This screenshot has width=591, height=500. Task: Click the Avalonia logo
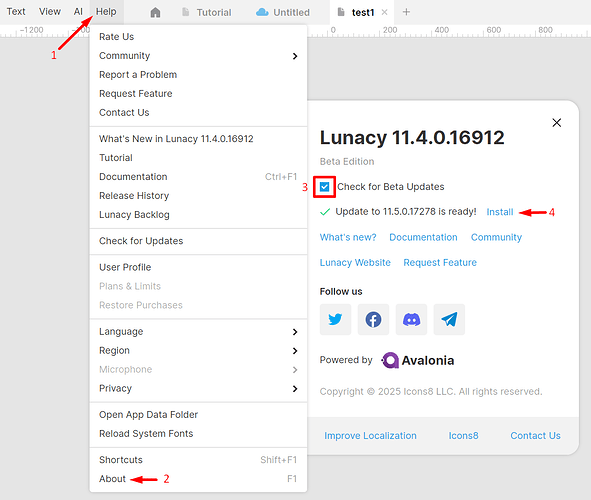tap(418, 360)
